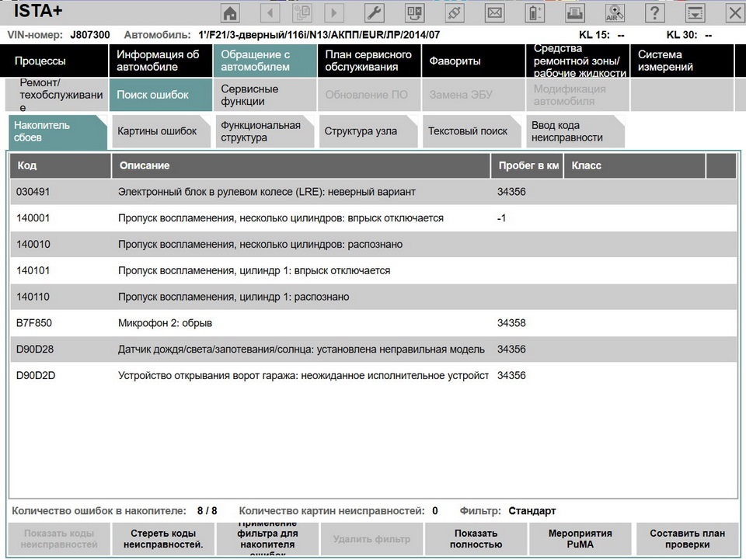Click Составить план проверки button
The height and width of the screenshot is (560, 746).
pyautogui.click(x=688, y=539)
